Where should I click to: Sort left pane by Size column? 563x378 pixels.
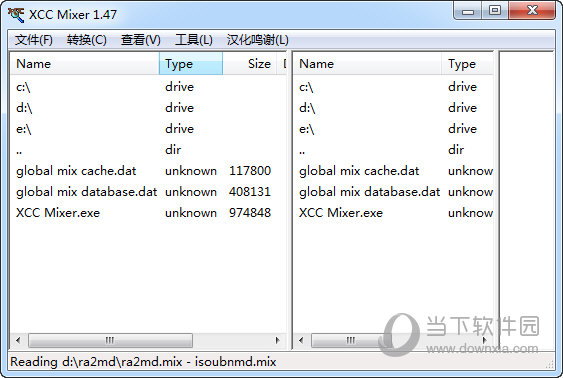tap(250, 64)
